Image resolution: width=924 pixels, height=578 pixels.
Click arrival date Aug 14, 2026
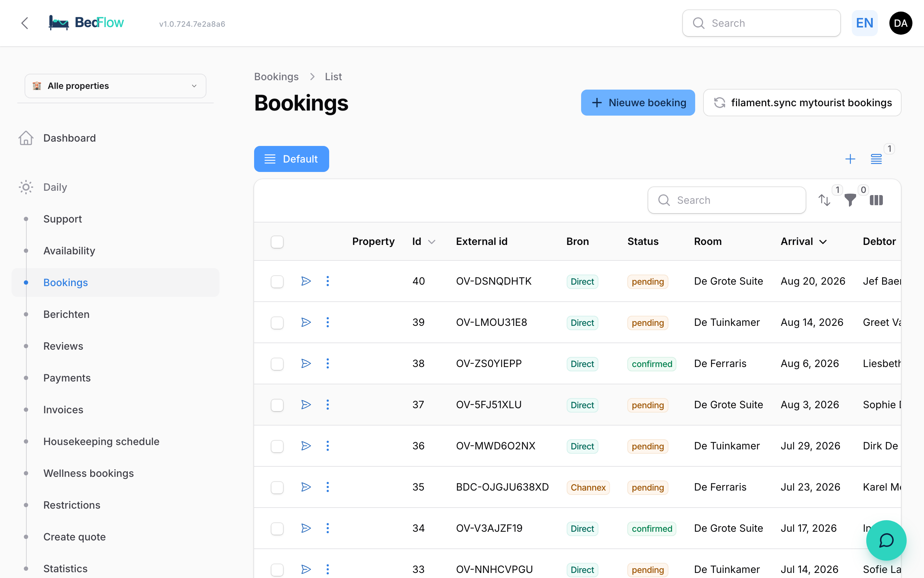(x=812, y=322)
